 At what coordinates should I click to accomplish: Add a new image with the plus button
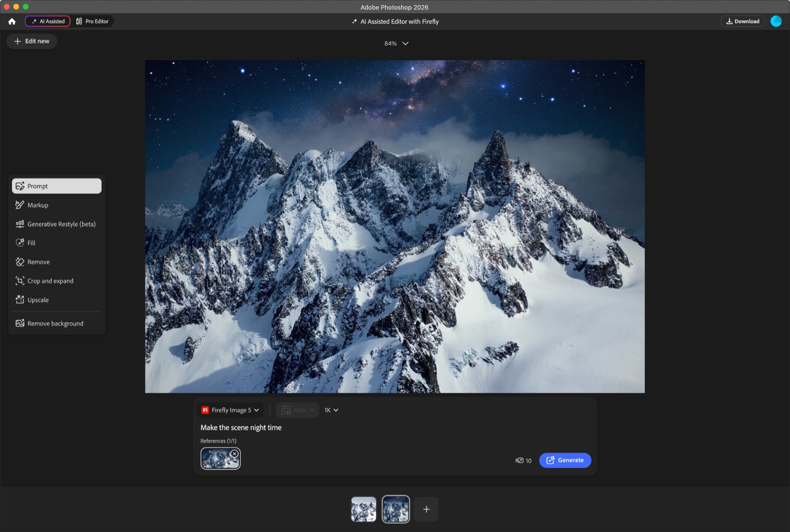point(426,509)
